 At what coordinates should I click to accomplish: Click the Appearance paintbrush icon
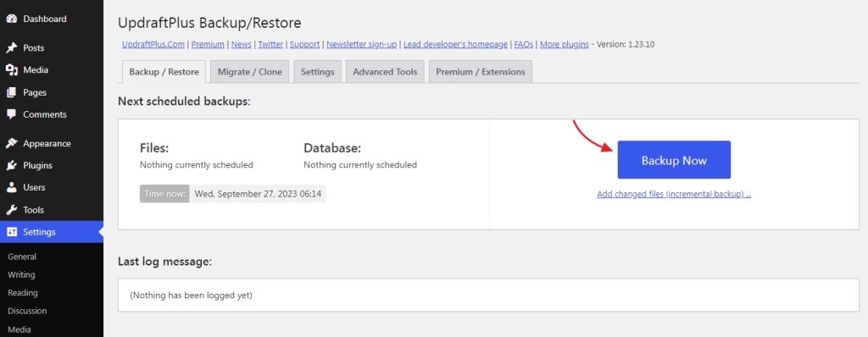tap(12, 143)
